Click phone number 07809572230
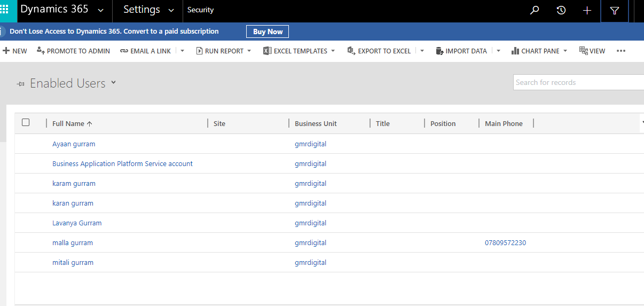The image size is (644, 306). (x=505, y=243)
